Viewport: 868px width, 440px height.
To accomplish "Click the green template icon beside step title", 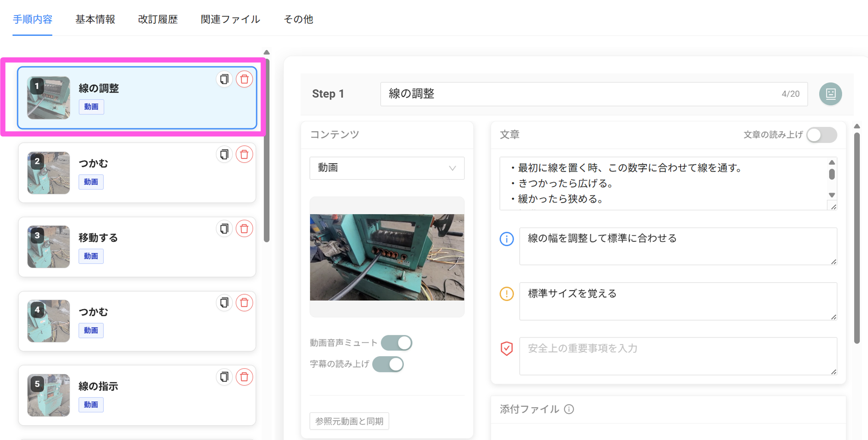I will coord(830,94).
